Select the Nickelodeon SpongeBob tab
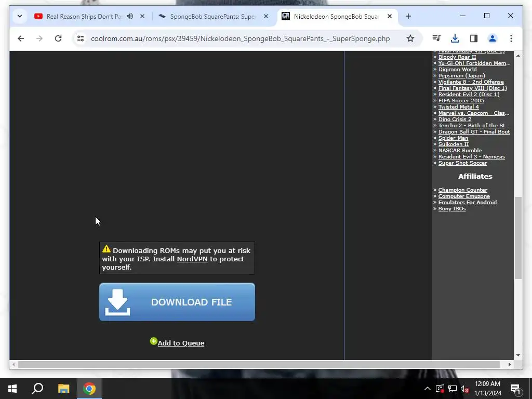532x399 pixels. click(336, 16)
